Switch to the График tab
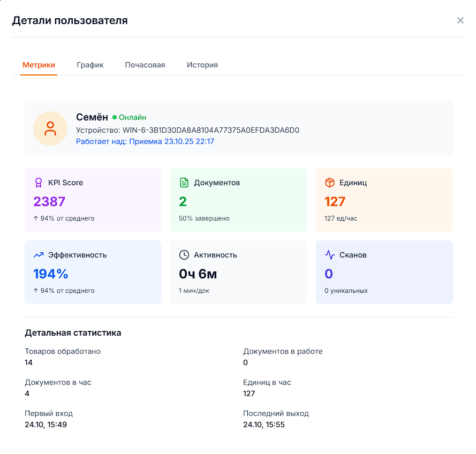Screen dimensions: 476x454 click(x=90, y=65)
